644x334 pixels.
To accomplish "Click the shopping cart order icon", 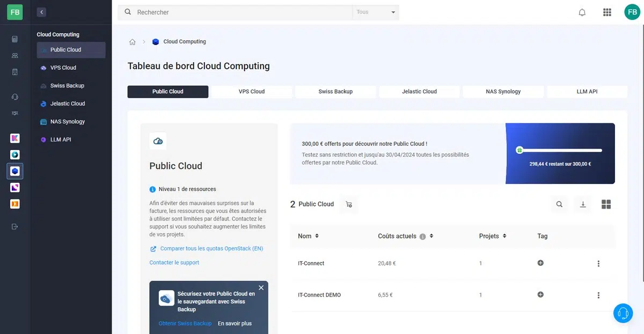I will coord(349,204).
